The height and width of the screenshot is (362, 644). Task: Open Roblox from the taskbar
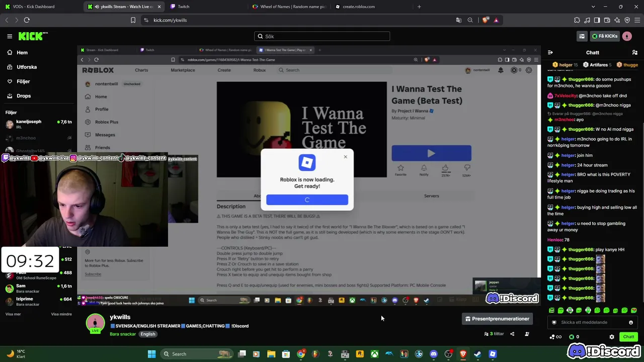[x=493, y=354]
